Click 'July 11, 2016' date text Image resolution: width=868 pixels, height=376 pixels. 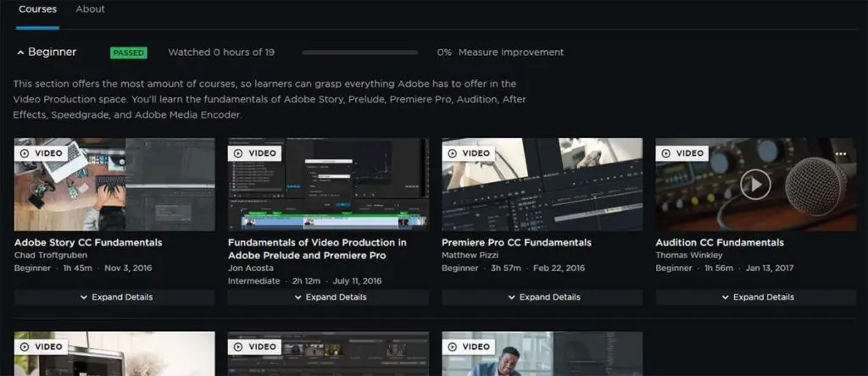357,281
